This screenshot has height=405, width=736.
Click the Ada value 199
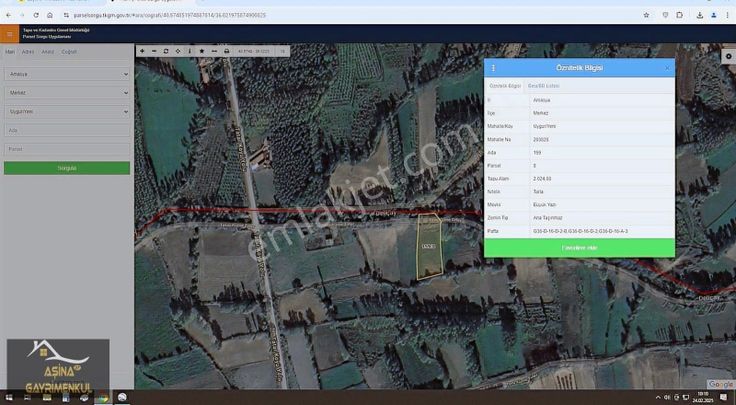point(537,153)
